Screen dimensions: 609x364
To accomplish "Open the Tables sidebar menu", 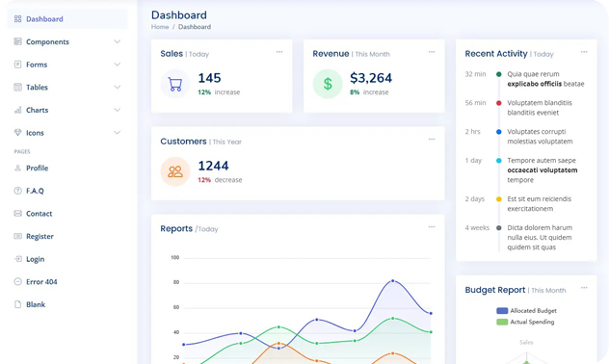I will [67, 87].
